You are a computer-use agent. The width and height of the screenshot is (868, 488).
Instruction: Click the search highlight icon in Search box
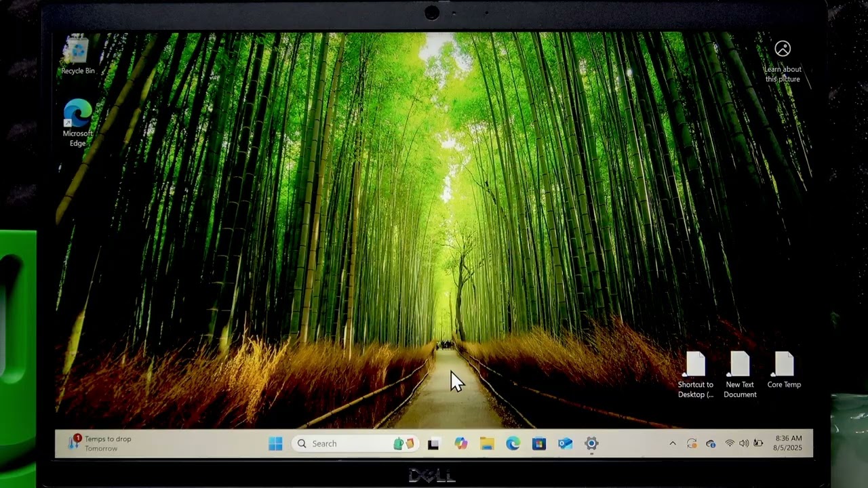(x=403, y=444)
